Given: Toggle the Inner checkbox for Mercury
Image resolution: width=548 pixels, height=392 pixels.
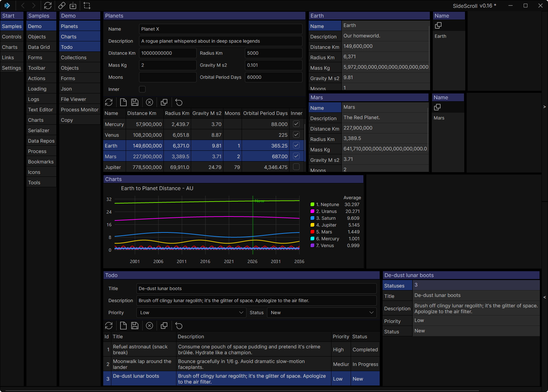Looking at the screenshot, I should tap(296, 124).
